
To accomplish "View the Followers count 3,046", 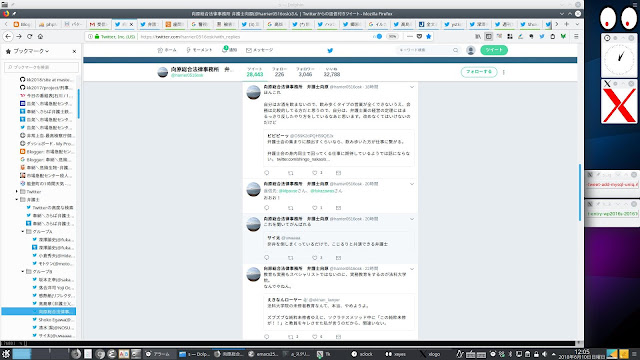I will 305,72.
